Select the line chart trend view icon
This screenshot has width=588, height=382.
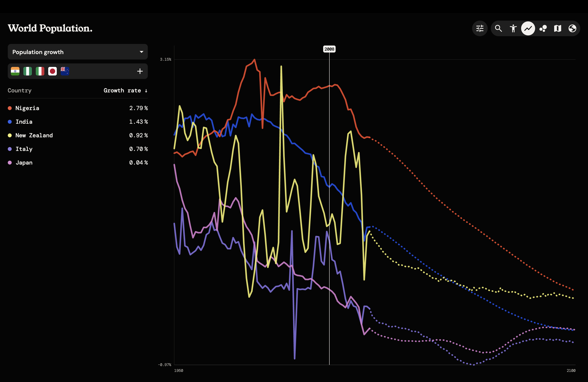coord(528,28)
